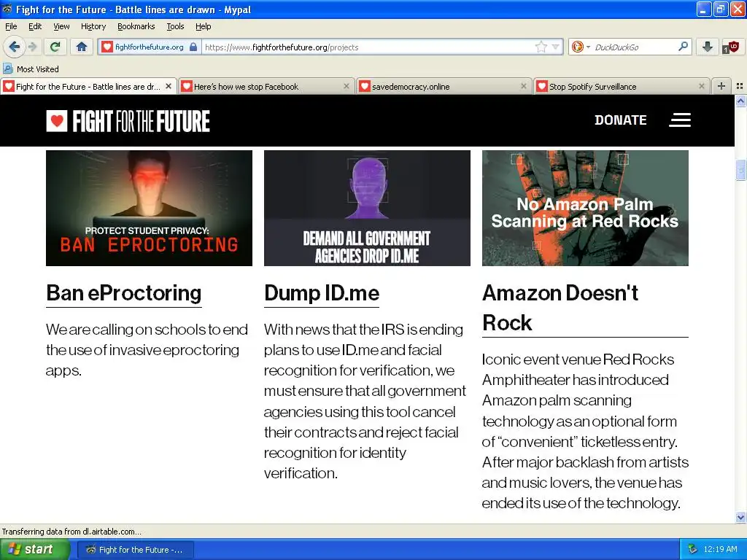
Task: Click the DONATE link
Action: [620, 120]
